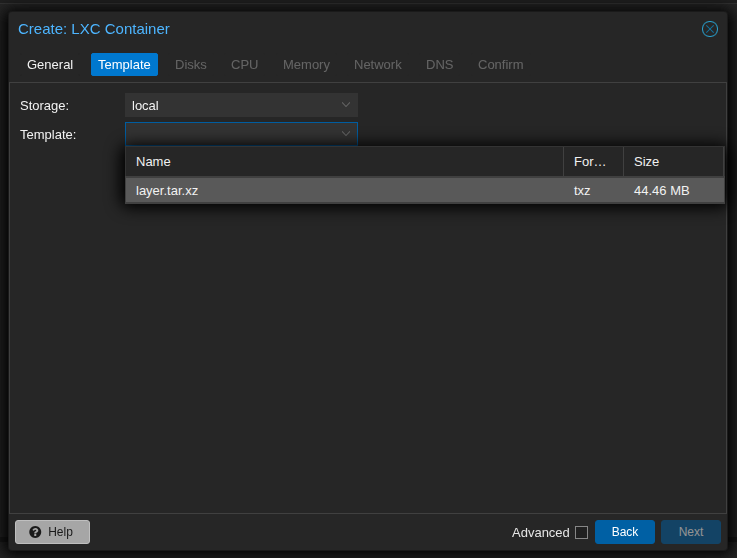Sort templates by the Name column
The image size is (737, 558).
coord(344,162)
